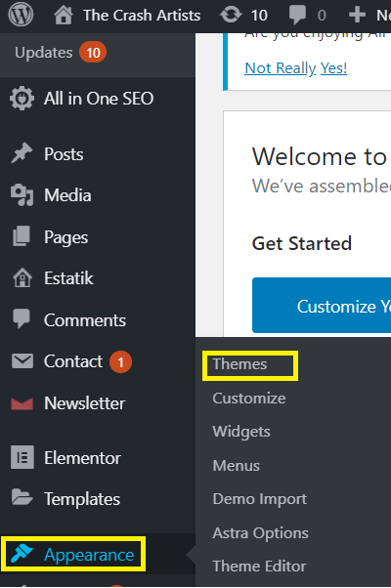Click the Media icon in sidebar
The width and height of the screenshot is (391, 588).
[22, 195]
